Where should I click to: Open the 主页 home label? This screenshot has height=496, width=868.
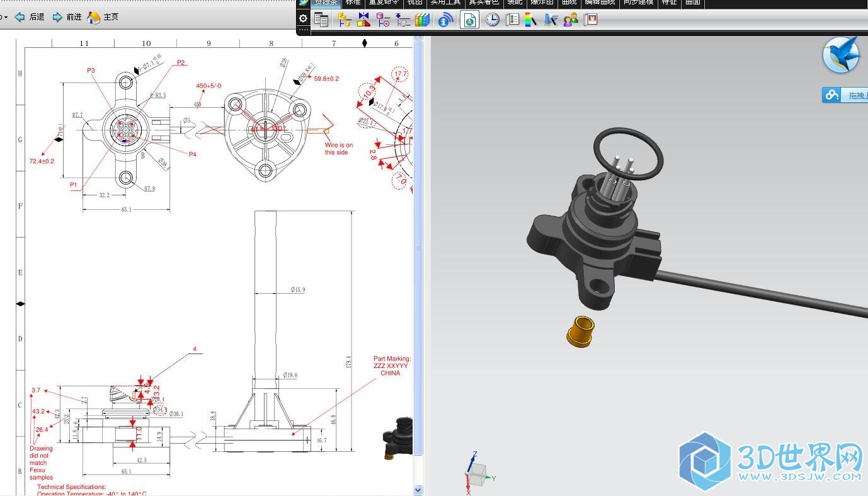111,17
